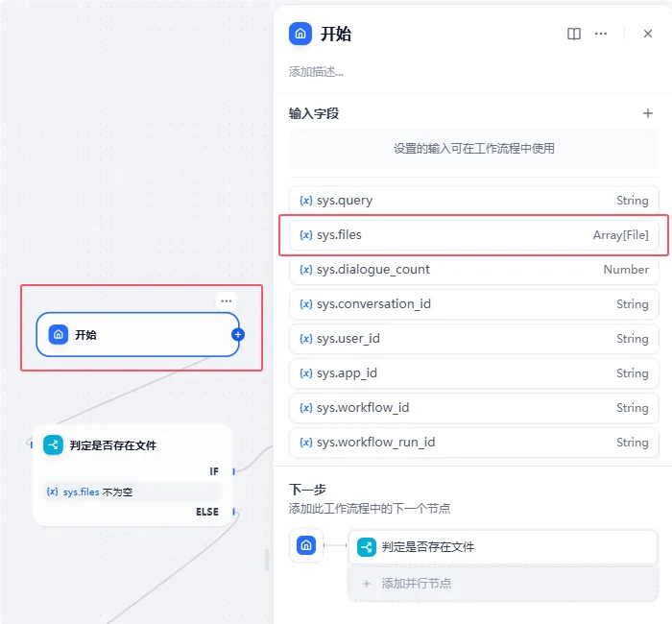Select the sys.files variable row

tap(474, 235)
